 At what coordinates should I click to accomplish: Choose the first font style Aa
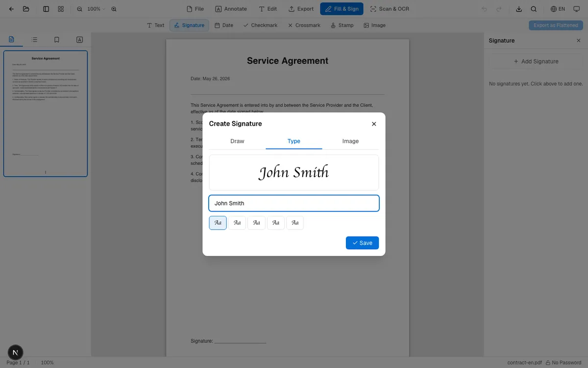click(218, 223)
